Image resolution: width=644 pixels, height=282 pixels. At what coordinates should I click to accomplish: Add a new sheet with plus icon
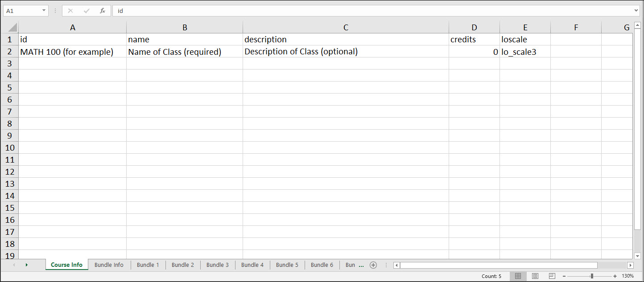[373, 265]
